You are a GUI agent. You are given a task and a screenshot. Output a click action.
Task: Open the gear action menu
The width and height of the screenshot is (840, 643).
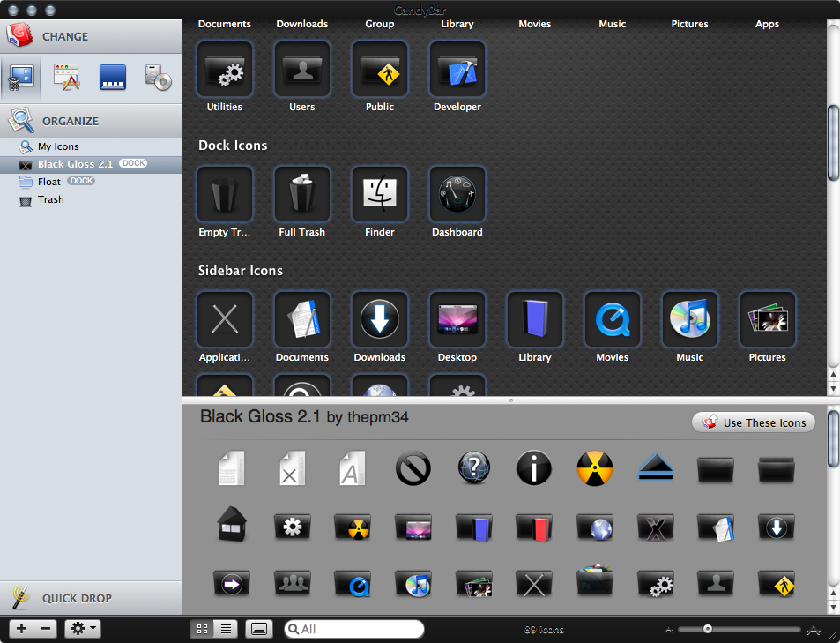tap(83, 629)
